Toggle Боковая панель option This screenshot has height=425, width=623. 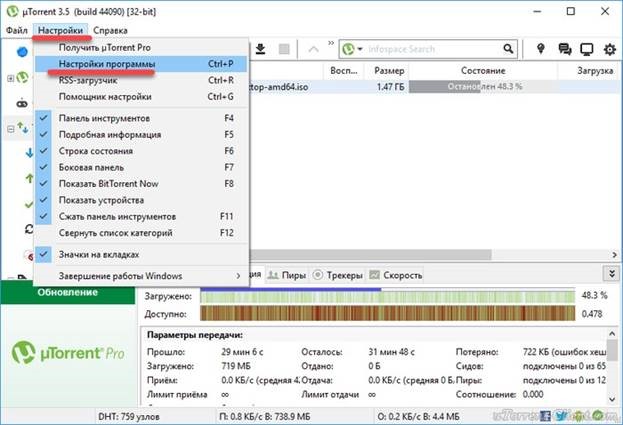(141, 167)
